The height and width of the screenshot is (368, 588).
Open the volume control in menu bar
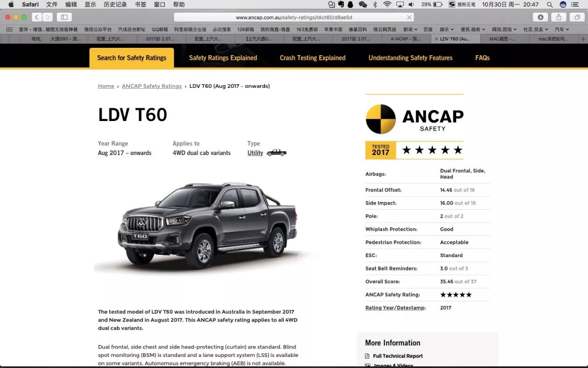(411, 5)
